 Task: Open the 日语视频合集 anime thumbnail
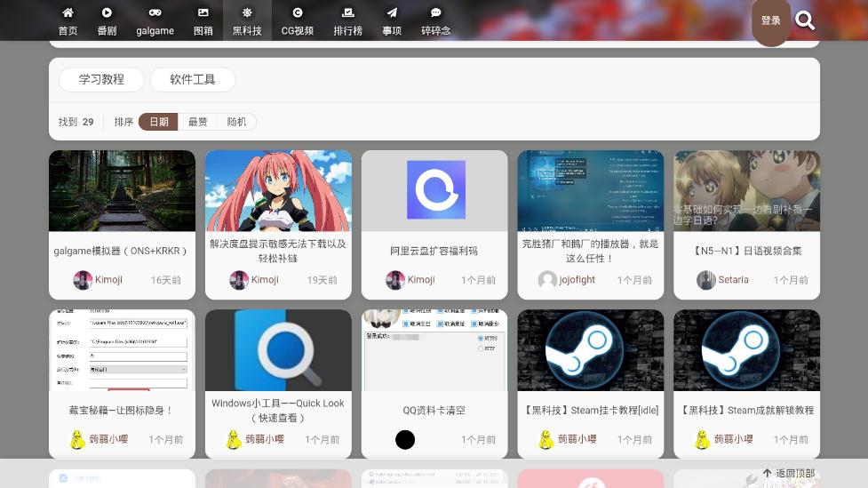[x=747, y=190]
